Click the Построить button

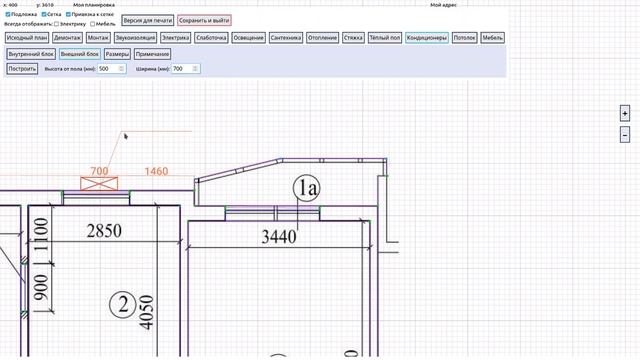pos(22,69)
